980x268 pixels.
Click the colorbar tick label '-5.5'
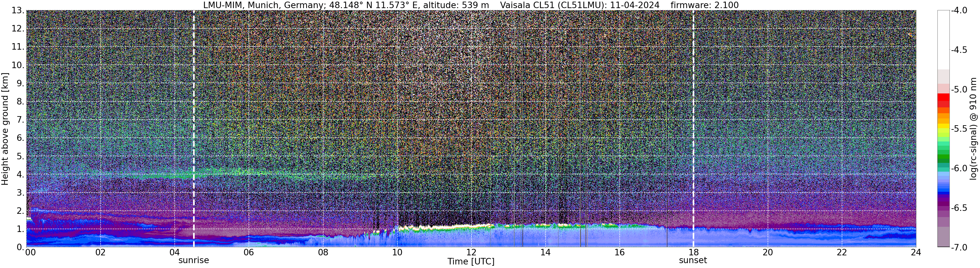[959, 129]
